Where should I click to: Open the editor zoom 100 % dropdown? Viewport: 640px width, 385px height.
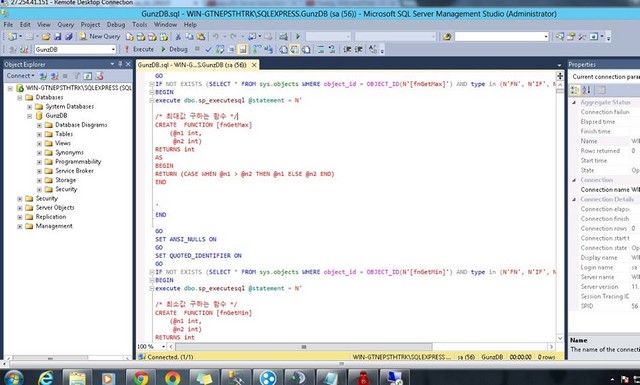163,347
